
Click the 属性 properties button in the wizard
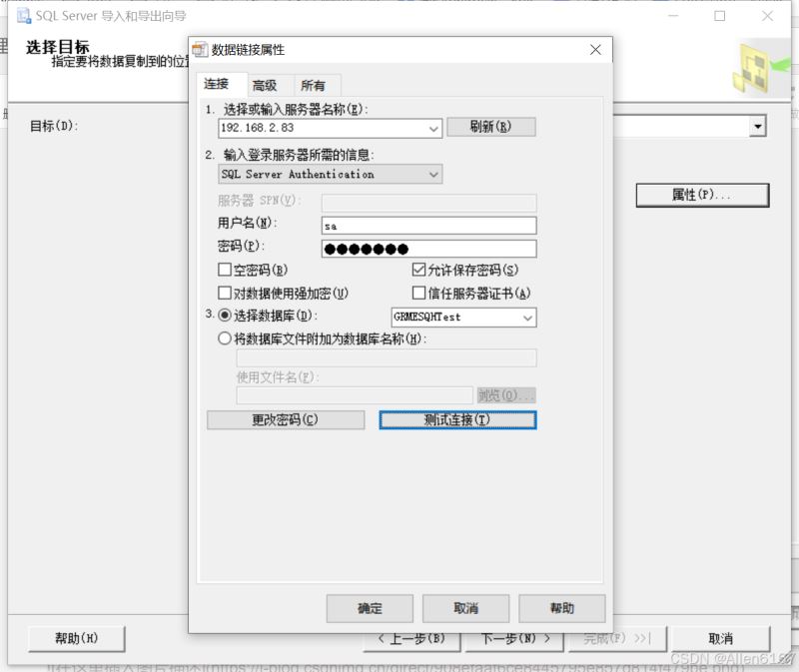pos(702,195)
